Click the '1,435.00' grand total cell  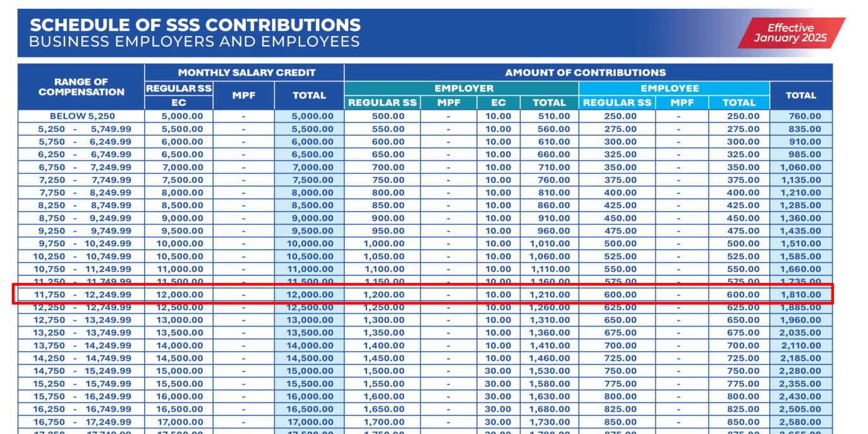[x=801, y=231]
